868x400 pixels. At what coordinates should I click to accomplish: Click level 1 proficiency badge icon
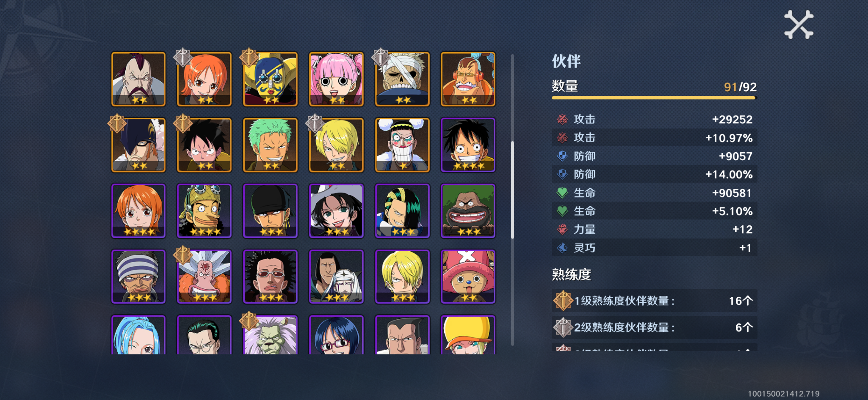click(x=563, y=300)
